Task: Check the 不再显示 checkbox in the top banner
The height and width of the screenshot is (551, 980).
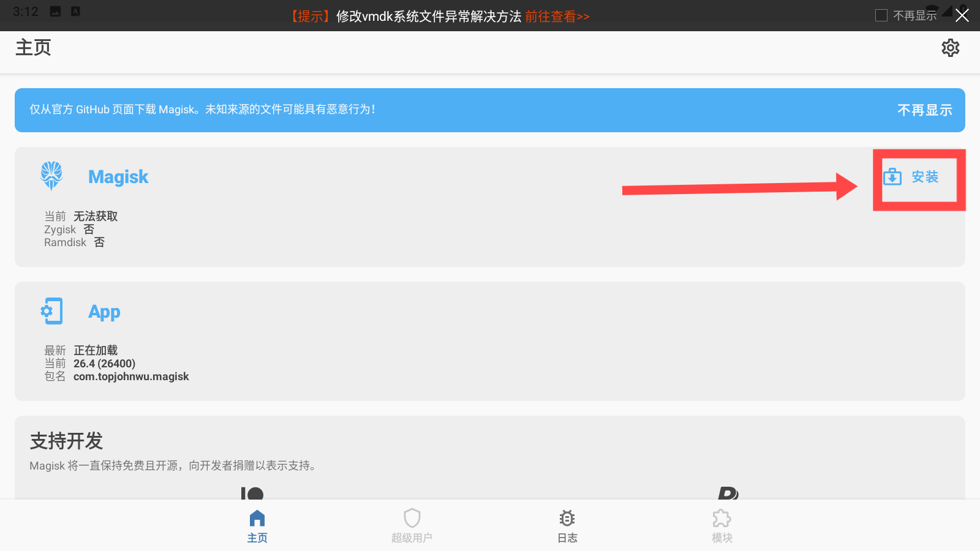Action: pyautogui.click(x=882, y=15)
